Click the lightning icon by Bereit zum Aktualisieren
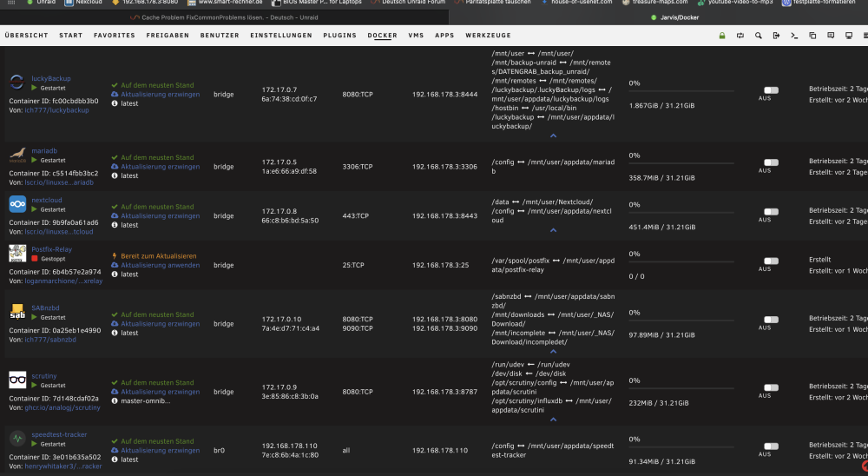 click(x=115, y=256)
